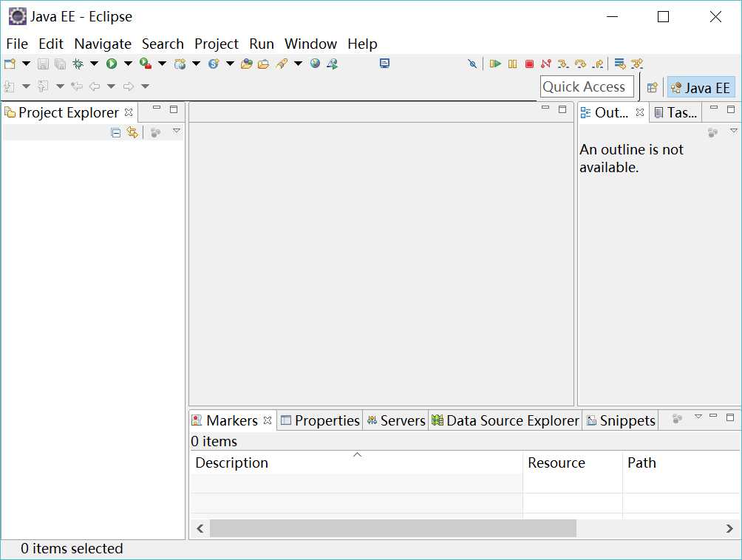Click the Forward navigation arrow

coord(129,86)
